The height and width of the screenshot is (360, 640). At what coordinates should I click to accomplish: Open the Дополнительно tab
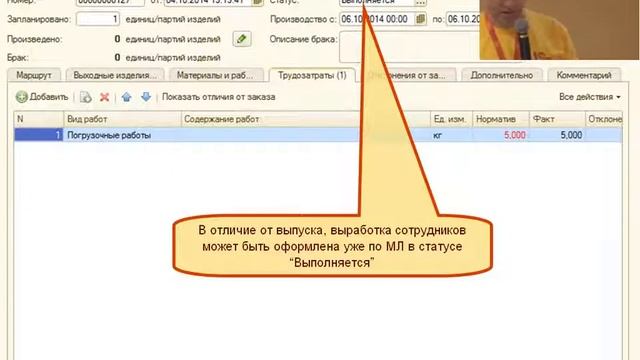502,76
